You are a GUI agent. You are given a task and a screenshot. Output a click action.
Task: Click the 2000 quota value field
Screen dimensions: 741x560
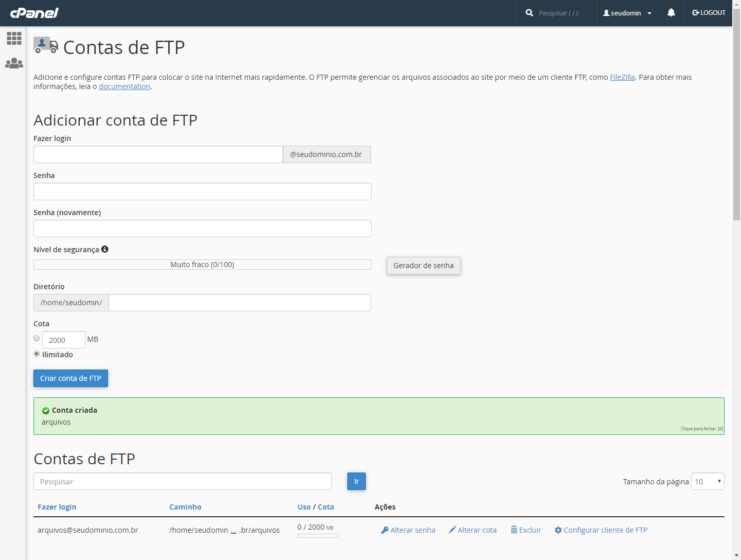click(64, 340)
